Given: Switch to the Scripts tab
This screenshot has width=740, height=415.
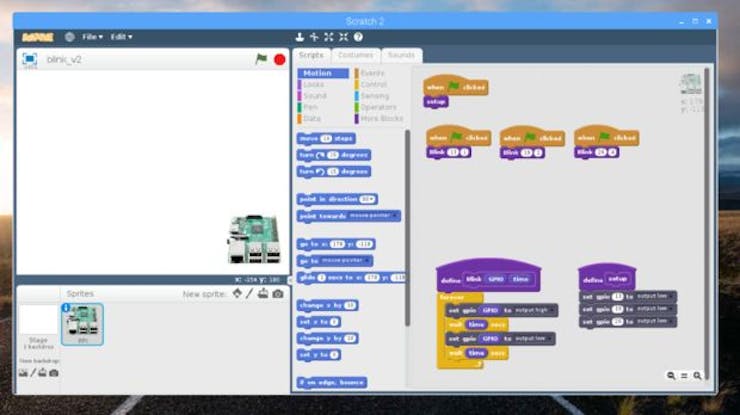Looking at the screenshot, I should pos(311,55).
